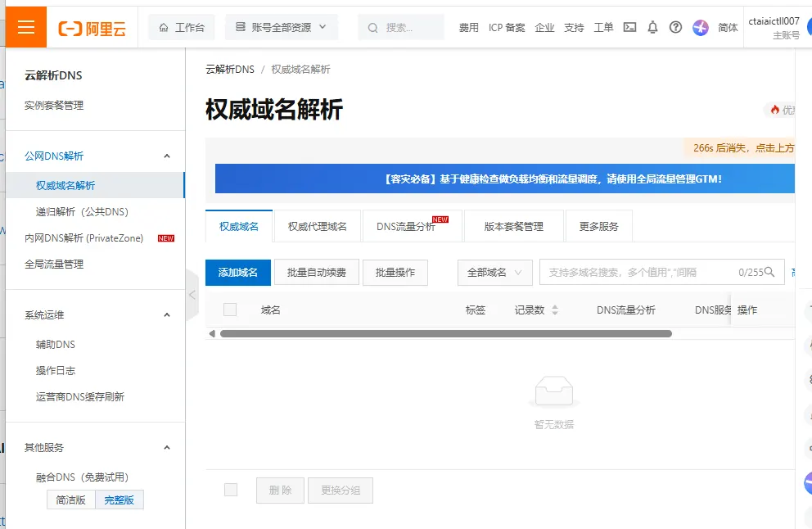Screen dimensions: 812x529
Task: Open the orange hamburger menu
Action: tap(26, 27)
